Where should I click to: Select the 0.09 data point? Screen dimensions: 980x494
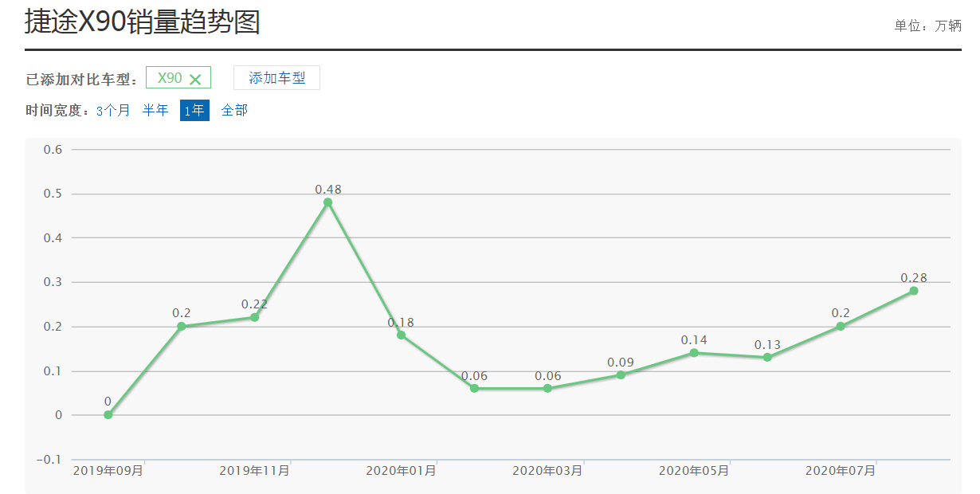pos(621,374)
